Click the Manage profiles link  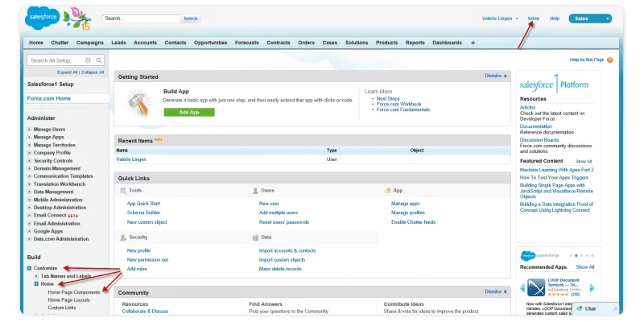pyautogui.click(x=408, y=213)
